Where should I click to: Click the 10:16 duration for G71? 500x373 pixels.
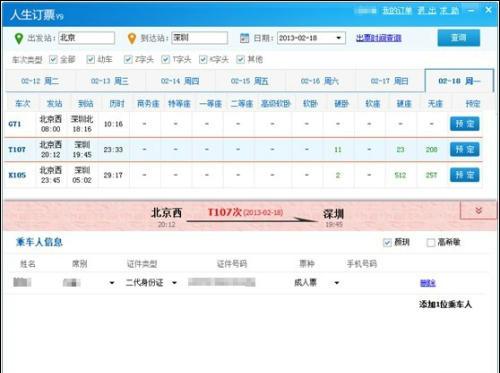tap(113, 124)
